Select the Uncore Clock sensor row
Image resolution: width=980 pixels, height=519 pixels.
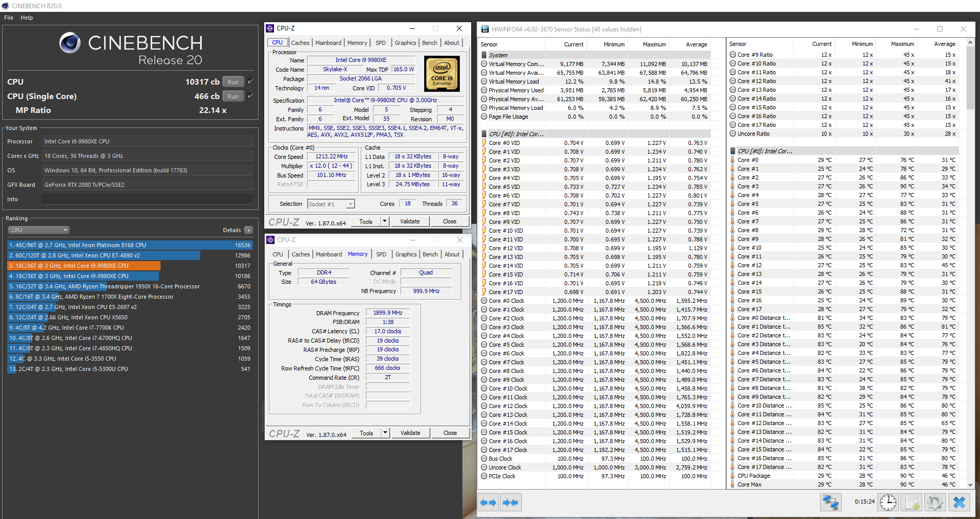(595, 467)
